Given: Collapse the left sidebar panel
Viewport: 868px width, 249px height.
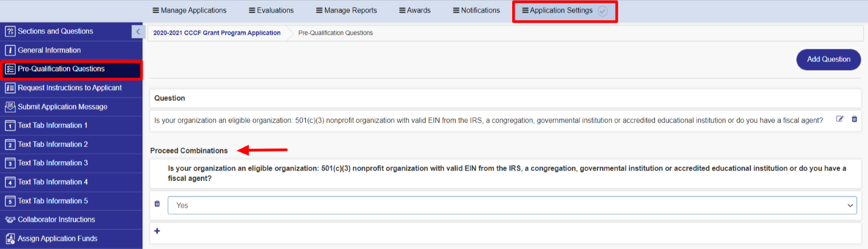Looking at the screenshot, I should pos(138,32).
